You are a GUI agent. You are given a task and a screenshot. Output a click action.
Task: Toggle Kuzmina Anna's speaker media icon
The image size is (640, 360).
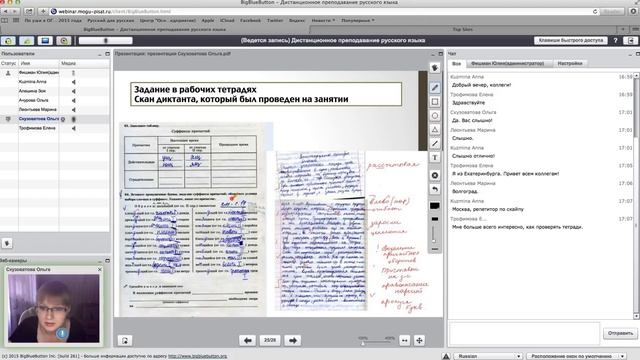(73, 82)
